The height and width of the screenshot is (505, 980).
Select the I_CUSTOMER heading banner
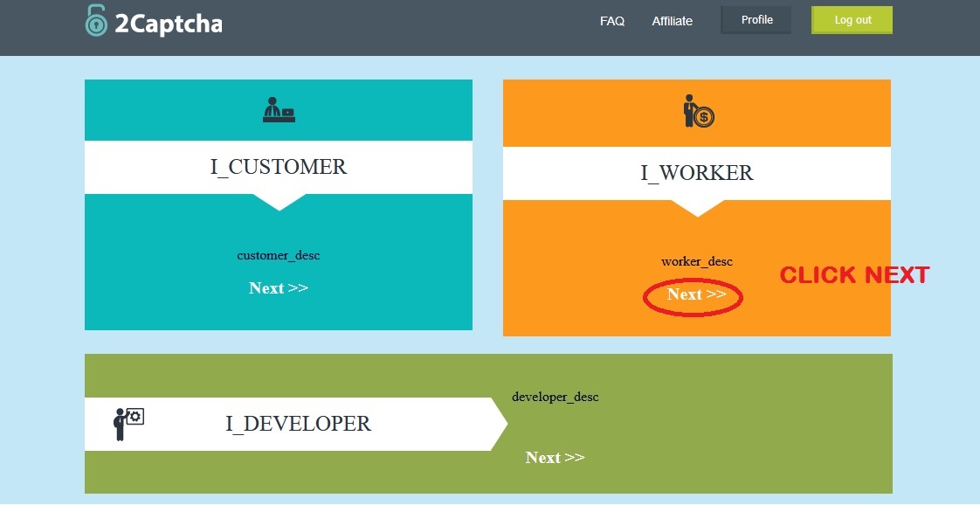click(x=278, y=167)
